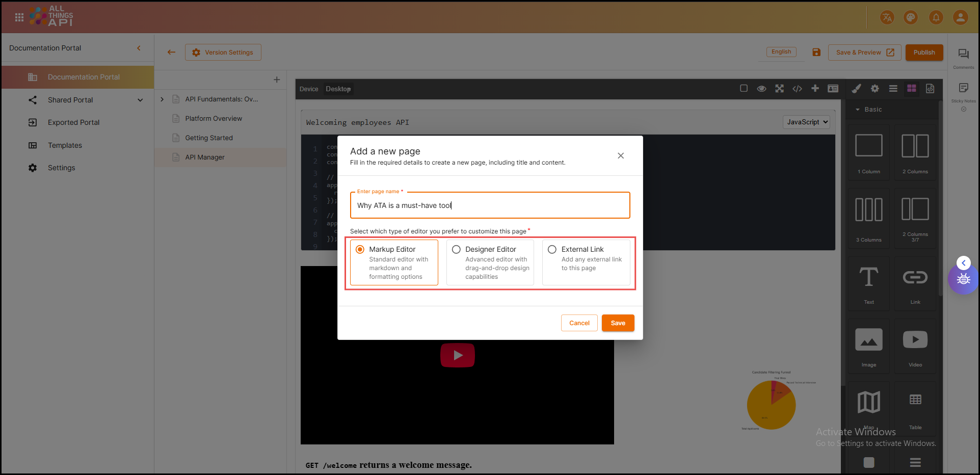Open the paintbrush style manager icon
This screenshot has width=980, height=475.
(x=857, y=89)
